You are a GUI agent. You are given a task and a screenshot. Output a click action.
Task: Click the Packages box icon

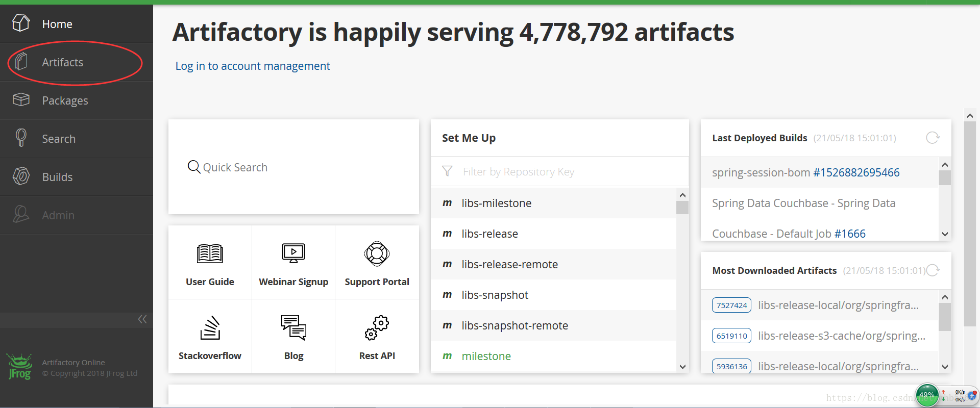(x=21, y=99)
